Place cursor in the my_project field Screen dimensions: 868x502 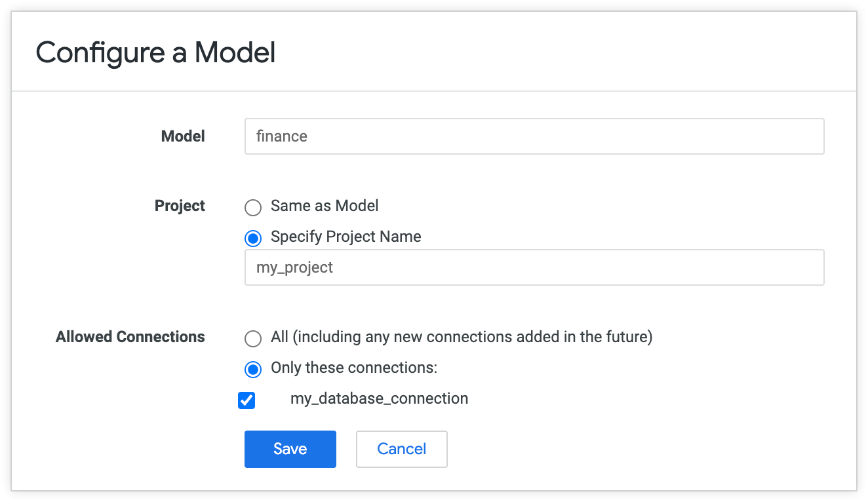tap(459, 267)
